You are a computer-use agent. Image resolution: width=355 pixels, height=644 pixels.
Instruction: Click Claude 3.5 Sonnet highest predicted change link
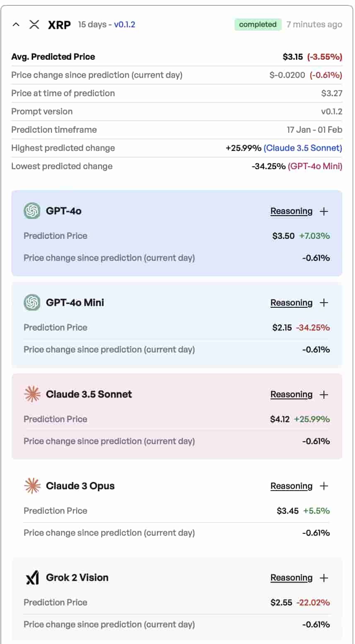pos(303,148)
